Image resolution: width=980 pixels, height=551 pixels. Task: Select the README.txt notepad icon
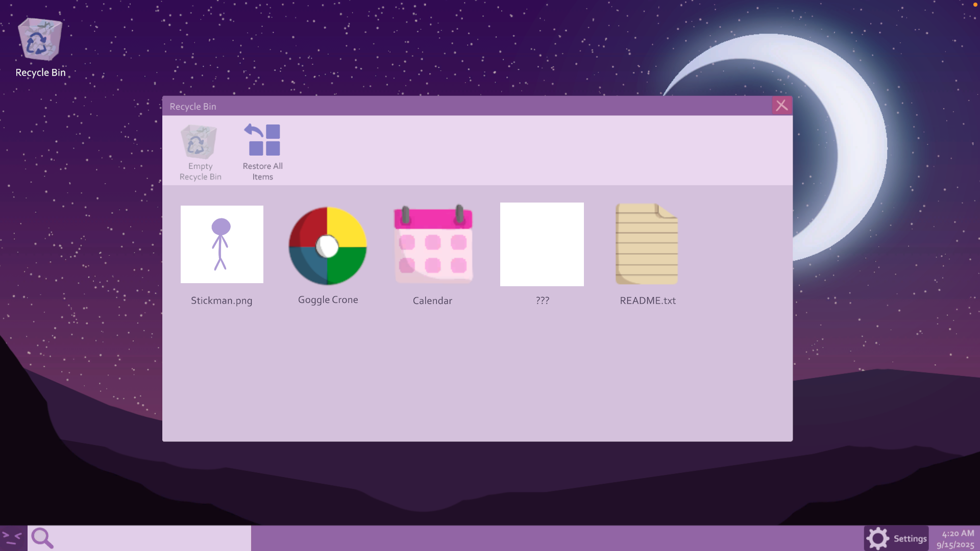click(647, 244)
